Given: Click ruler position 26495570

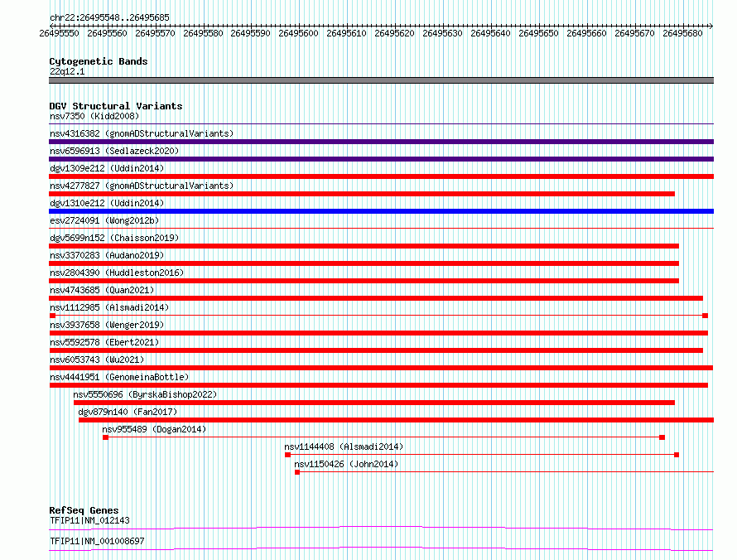Looking at the screenshot, I should (155, 33).
